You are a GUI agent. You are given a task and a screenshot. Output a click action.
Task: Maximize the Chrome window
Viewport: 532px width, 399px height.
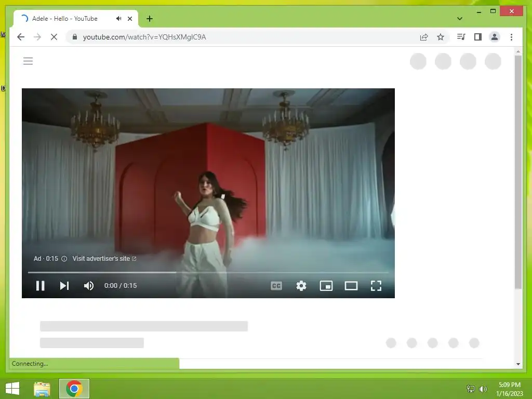tap(493, 11)
